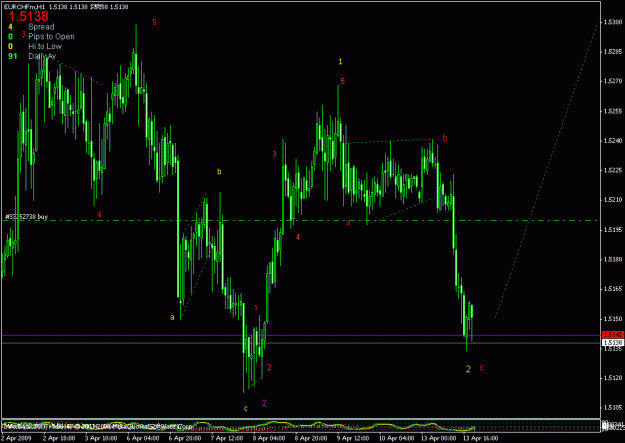Click the red 3 wave label near Pips to Open
The width and height of the screenshot is (625, 443).
pyautogui.click(x=23, y=34)
